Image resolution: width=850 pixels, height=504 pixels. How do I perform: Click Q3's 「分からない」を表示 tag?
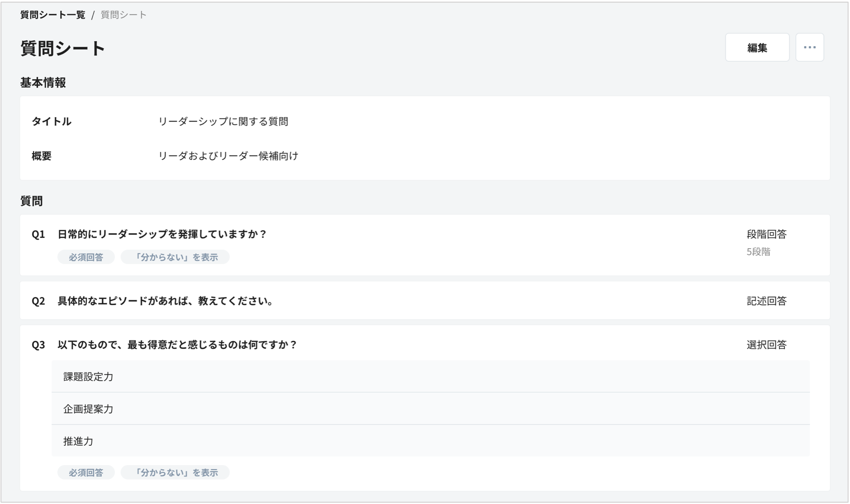coord(175,472)
